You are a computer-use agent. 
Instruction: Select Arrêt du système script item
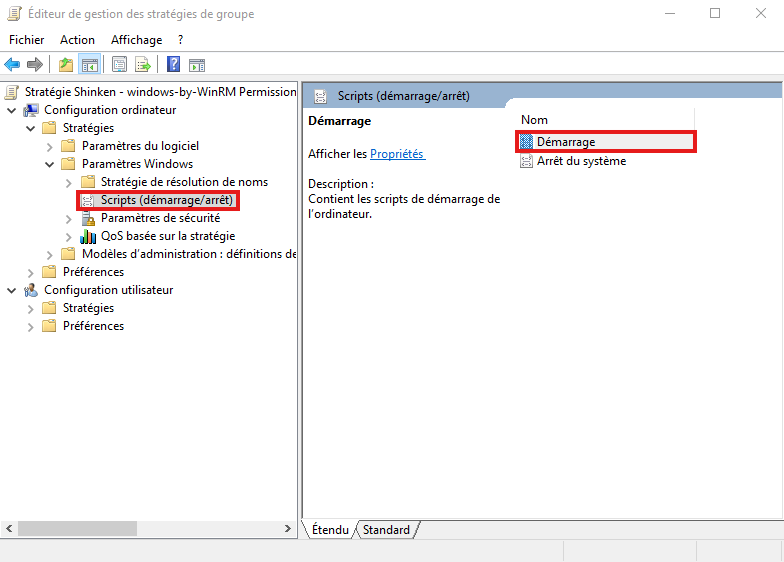point(581,161)
